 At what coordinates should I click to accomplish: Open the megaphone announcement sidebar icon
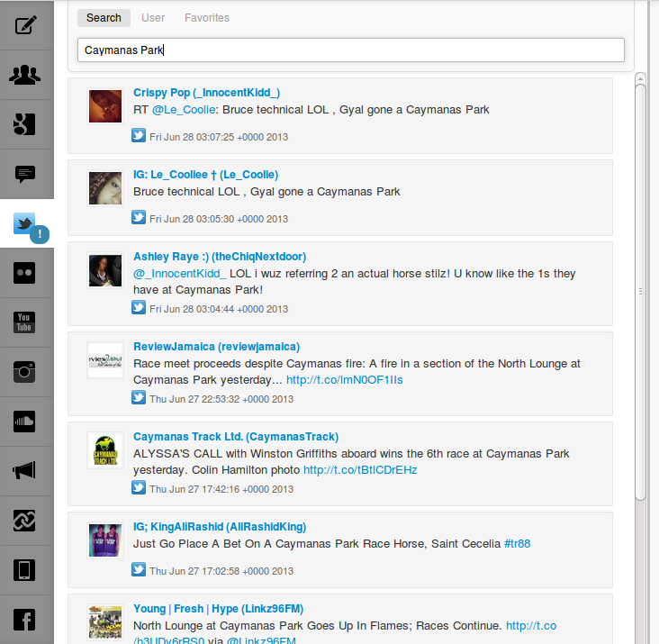click(x=24, y=470)
